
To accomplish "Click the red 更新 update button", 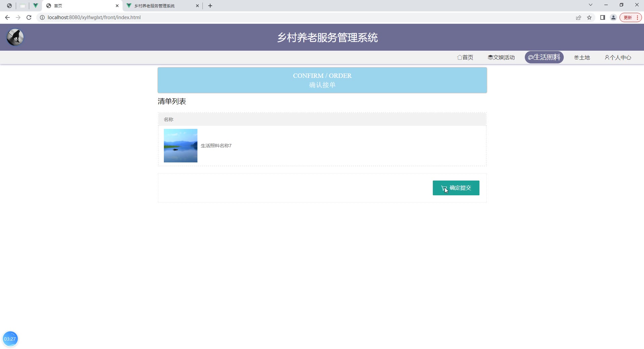I will [631, 17].
